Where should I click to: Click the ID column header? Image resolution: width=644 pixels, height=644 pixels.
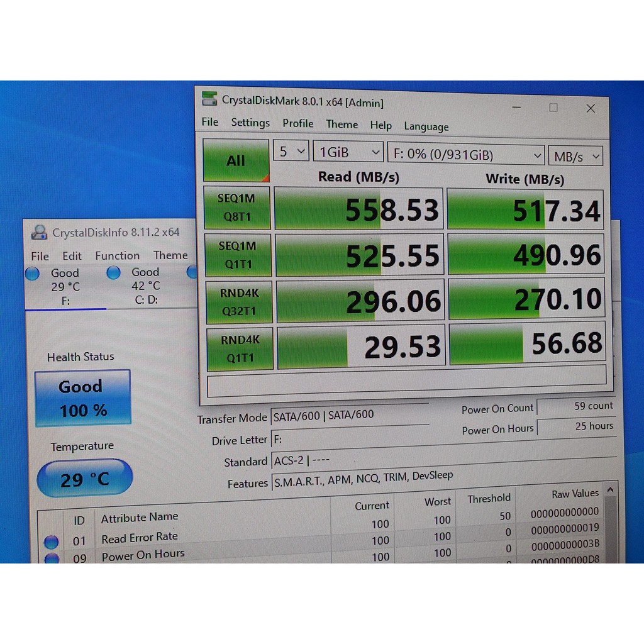(x=79, y=521)
